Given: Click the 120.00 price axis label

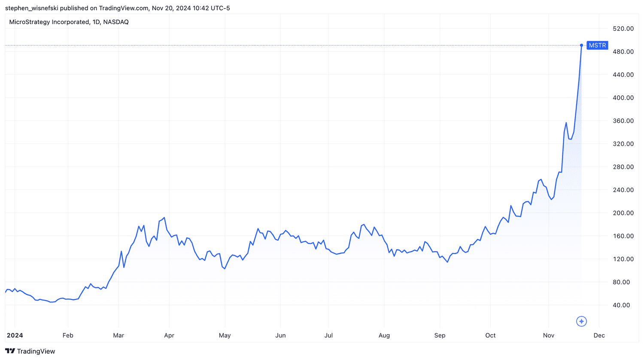Looking at the screenshot, I should pyautogui.click(x=623, y=259).
